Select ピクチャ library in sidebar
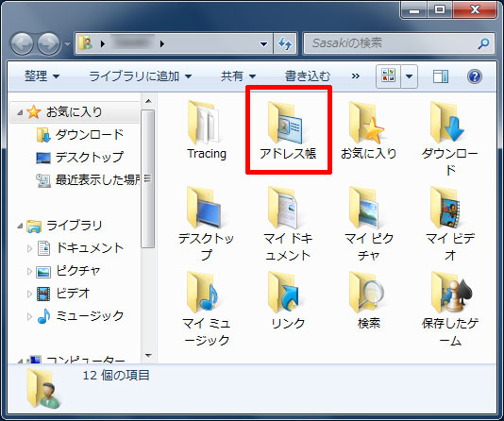Screen dimensions: 504x421 [69, 271]
